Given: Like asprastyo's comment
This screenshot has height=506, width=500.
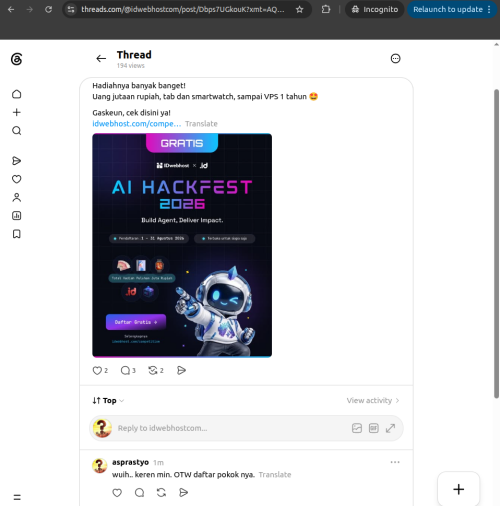Looking at the screenshot, I should (117, 492).
